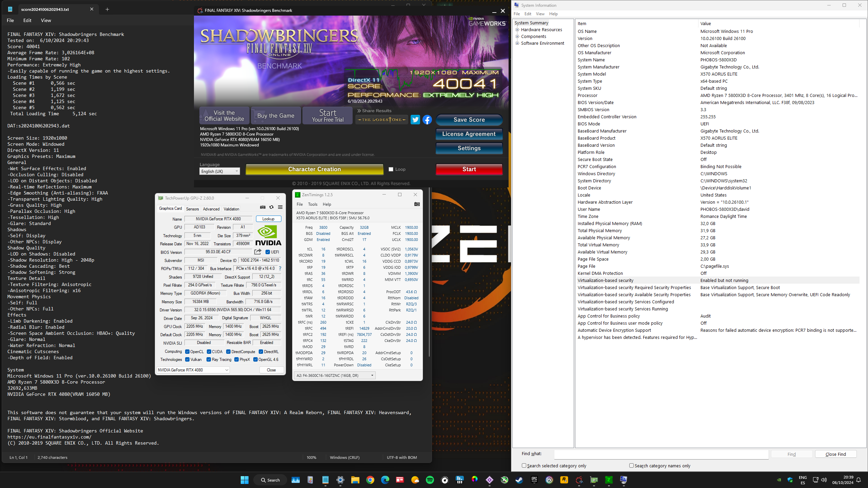Select System Summary tree item
Image resolution: width=868 pixels, height=488 pixels.
coord(531,23)
